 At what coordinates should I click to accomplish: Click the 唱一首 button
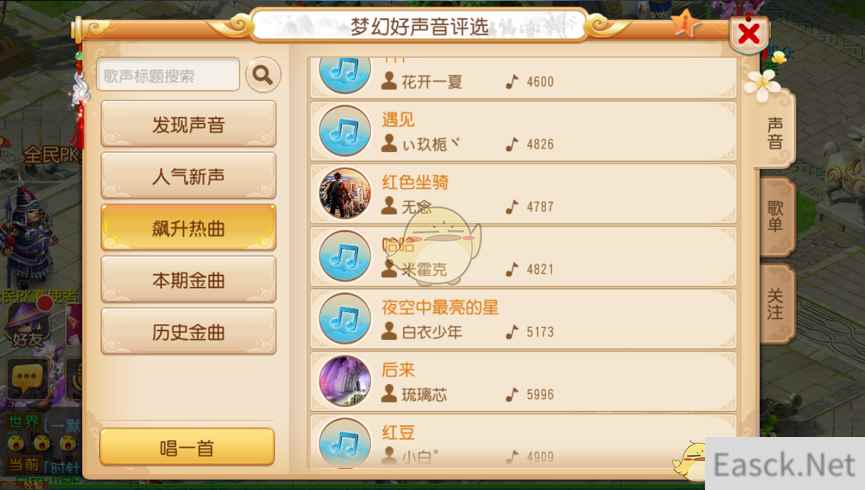point(187,447)
